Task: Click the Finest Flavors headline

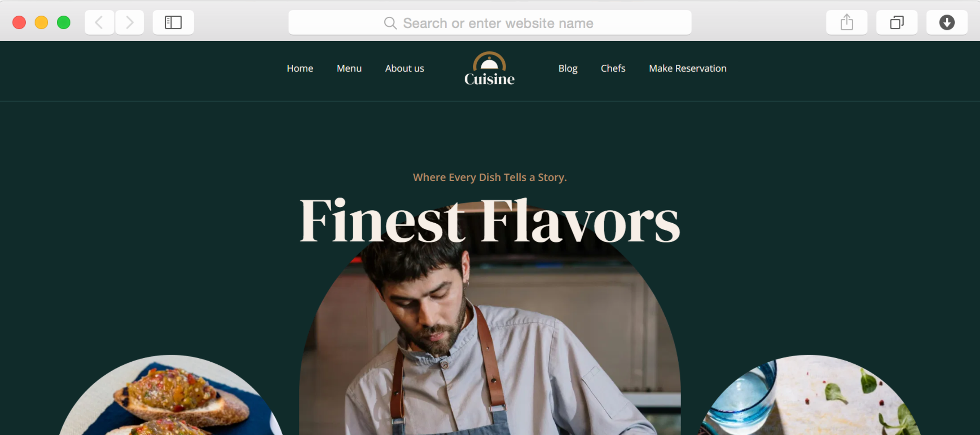Action: [490, 221]
